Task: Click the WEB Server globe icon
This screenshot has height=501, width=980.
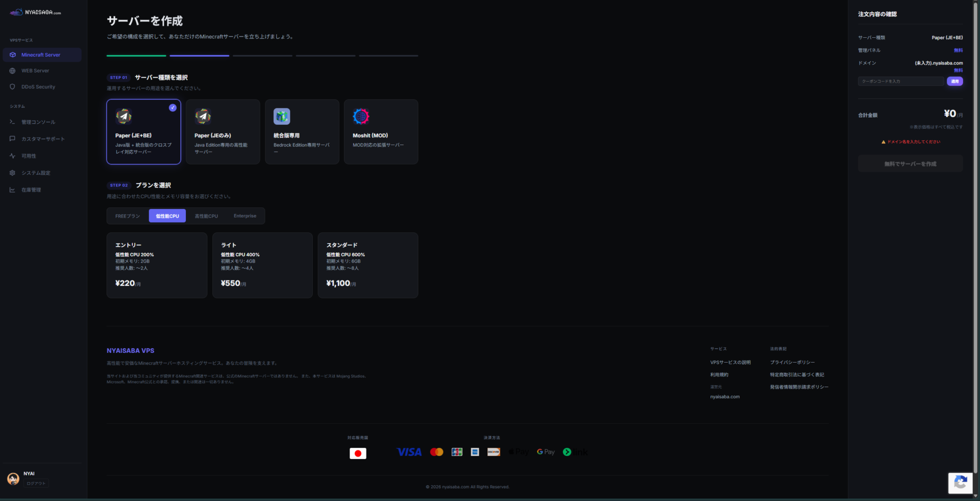Action: point(13,71)
